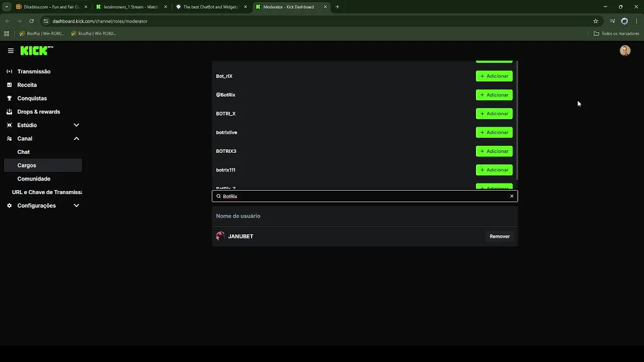Open the tab search dropdown arrow

coord(7,7)
